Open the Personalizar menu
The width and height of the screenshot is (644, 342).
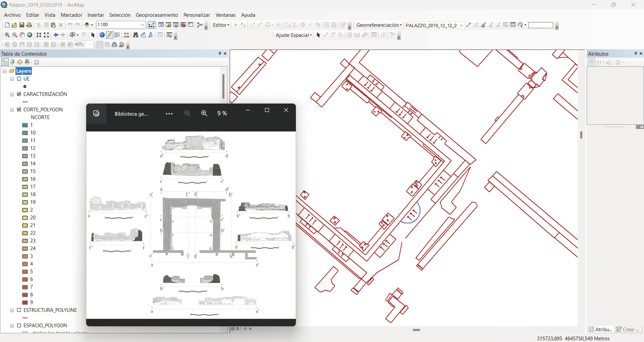coord(197,15)
